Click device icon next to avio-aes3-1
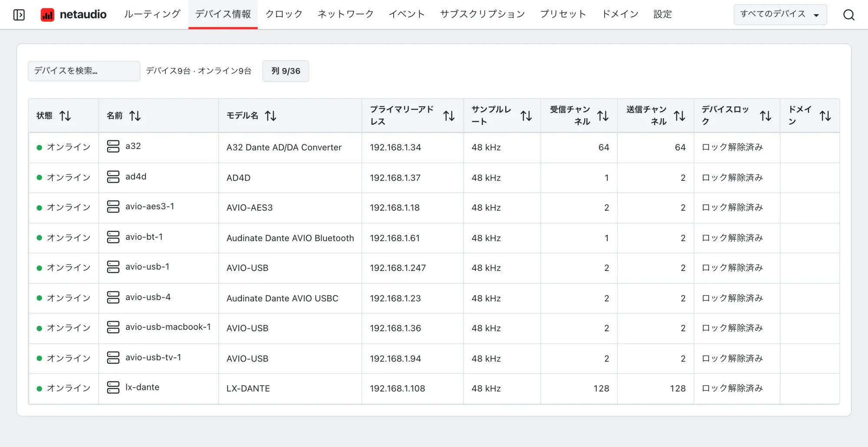The width and height of the screenshot is (868, 447). pyautogui.click(x=113, y=207)
